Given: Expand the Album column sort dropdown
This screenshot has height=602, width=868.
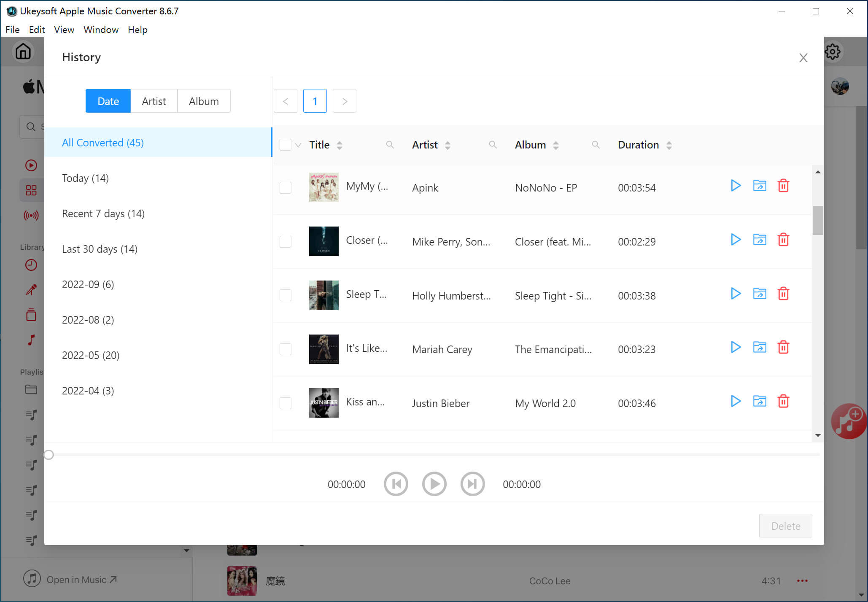Looking at the screenshot, I should (557, 145).
